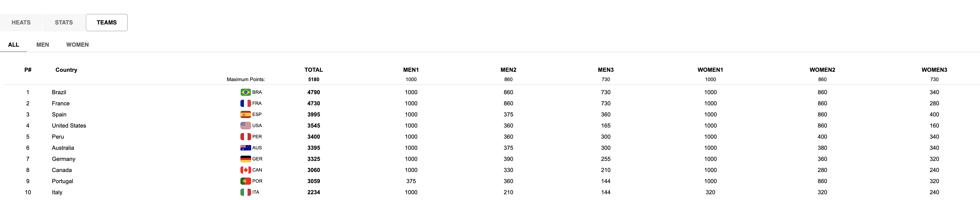
Task: Open the Brazil team name
Action: click(59, 92)
